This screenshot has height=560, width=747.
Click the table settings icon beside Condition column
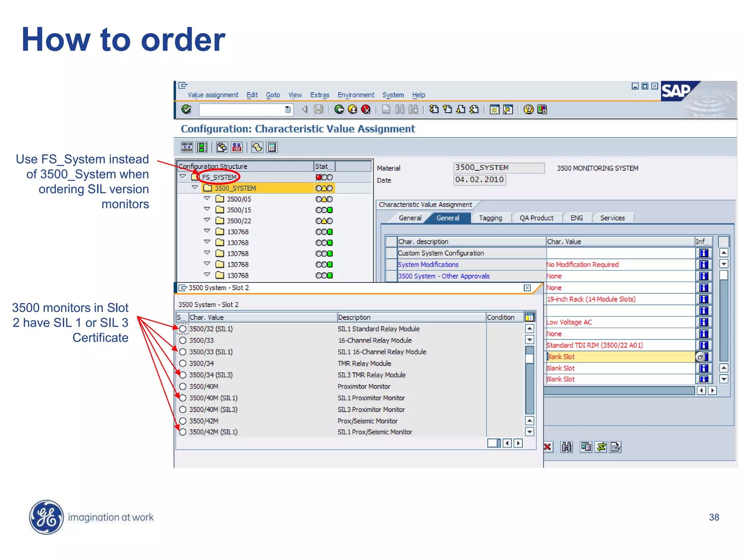pyautogui.click(x=530, y=317)
